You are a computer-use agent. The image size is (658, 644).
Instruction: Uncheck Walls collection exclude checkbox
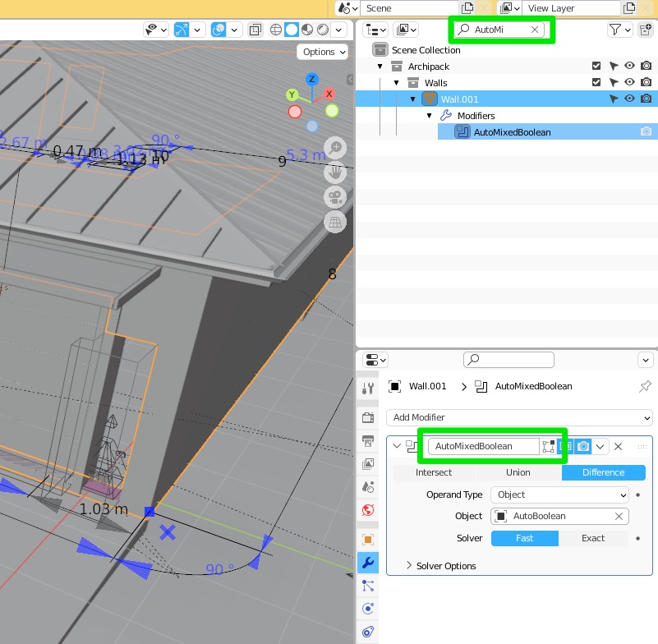(x=596, y=82)
